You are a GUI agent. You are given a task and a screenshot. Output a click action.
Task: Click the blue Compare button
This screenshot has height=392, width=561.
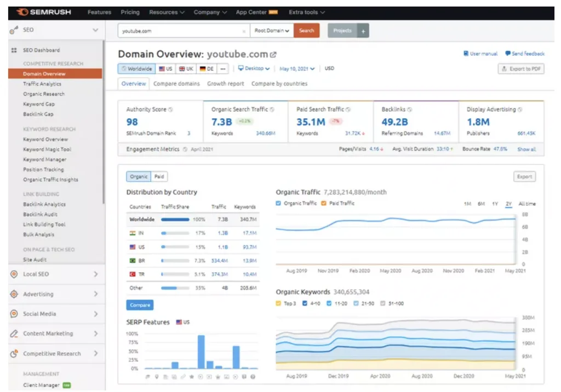[140, 305]
